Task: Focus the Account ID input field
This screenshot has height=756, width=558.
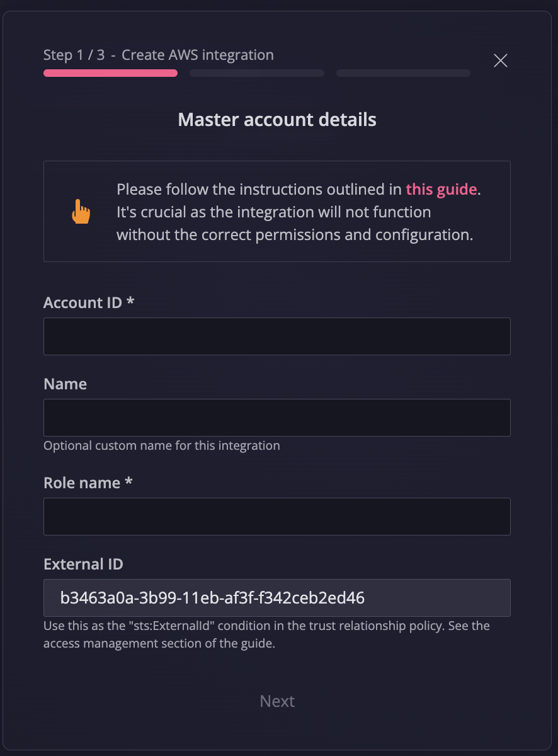Action: (276, 336)
